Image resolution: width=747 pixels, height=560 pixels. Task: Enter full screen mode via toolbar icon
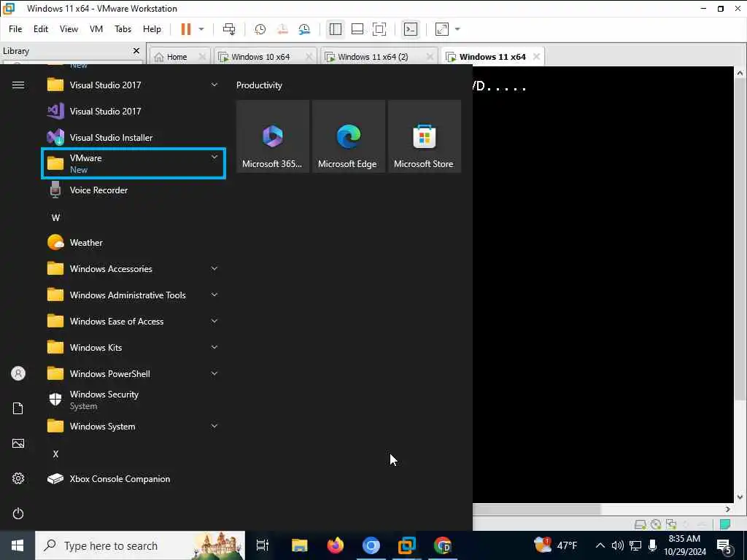(379, 29)
